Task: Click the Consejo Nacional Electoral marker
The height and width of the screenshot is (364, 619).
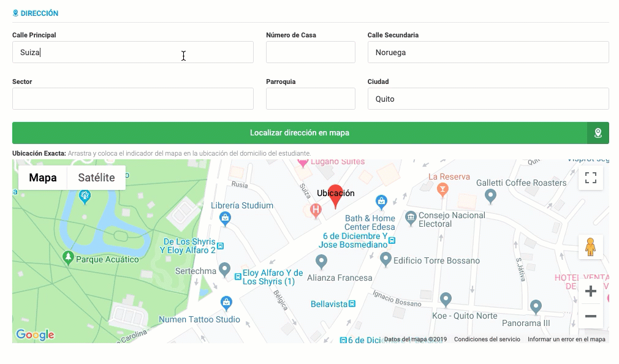Action: (411, 218)
